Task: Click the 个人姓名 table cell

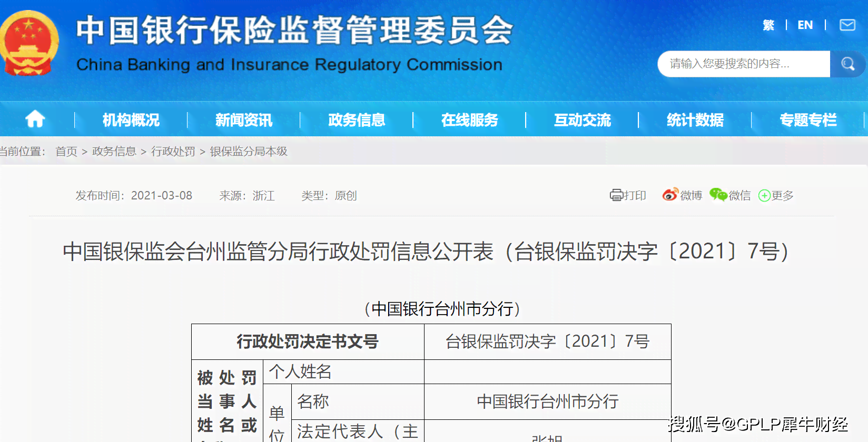Action: tap(343, 371)
